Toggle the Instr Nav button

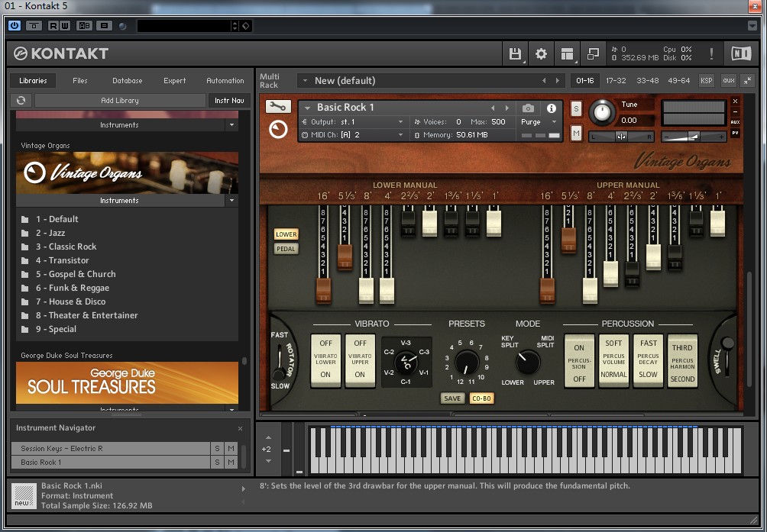229,100
